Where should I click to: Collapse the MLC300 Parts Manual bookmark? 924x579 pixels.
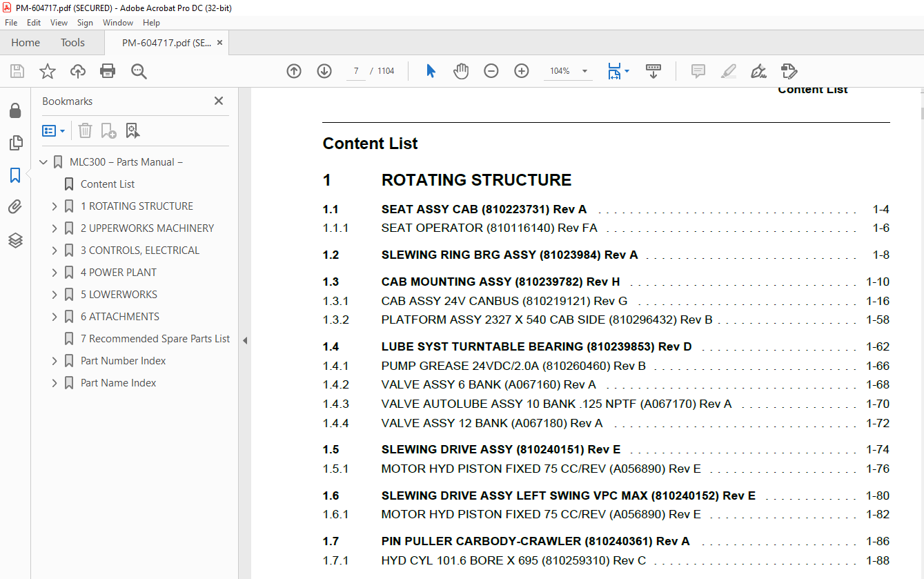(x=44, y=162)
